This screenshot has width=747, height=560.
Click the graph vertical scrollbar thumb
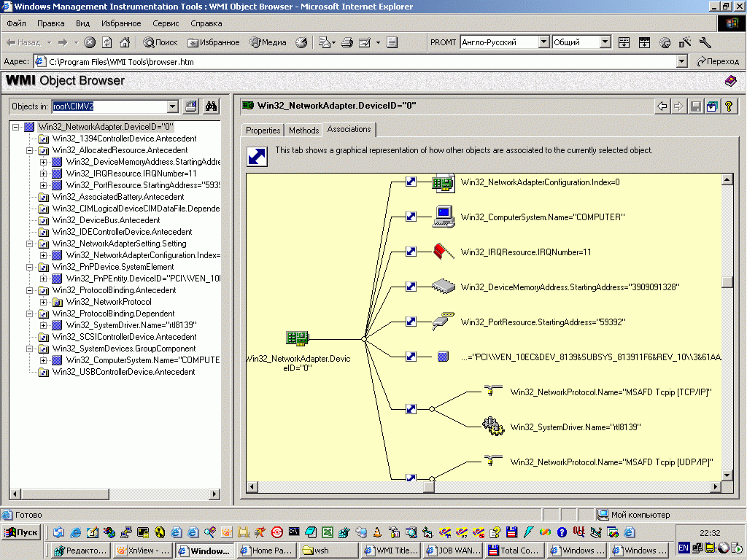pos(727,282)
